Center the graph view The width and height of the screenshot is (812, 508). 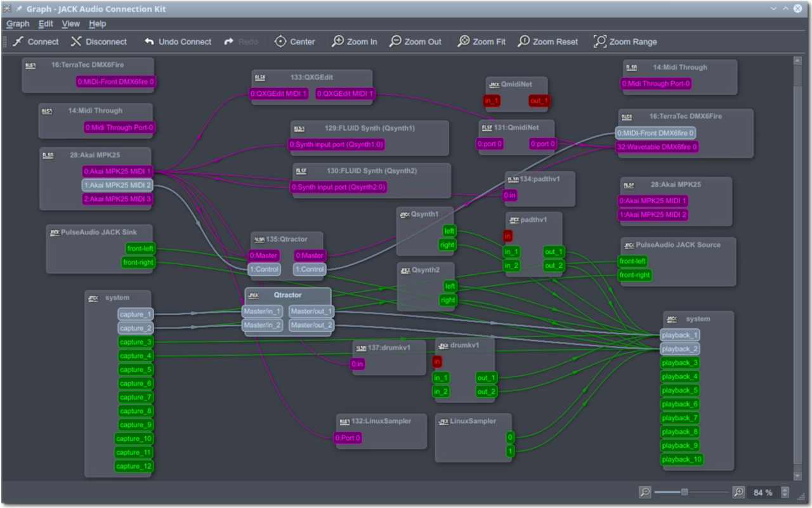(294, 42)
